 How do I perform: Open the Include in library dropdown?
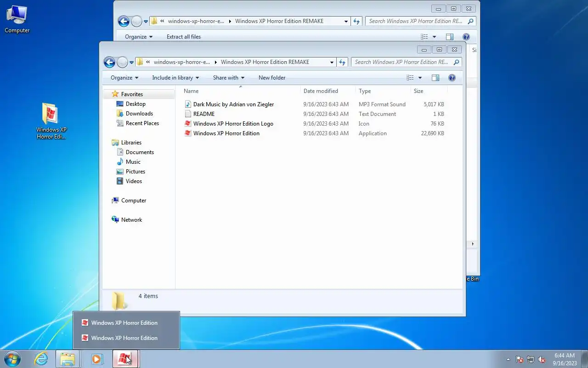[x=175, y=78]
